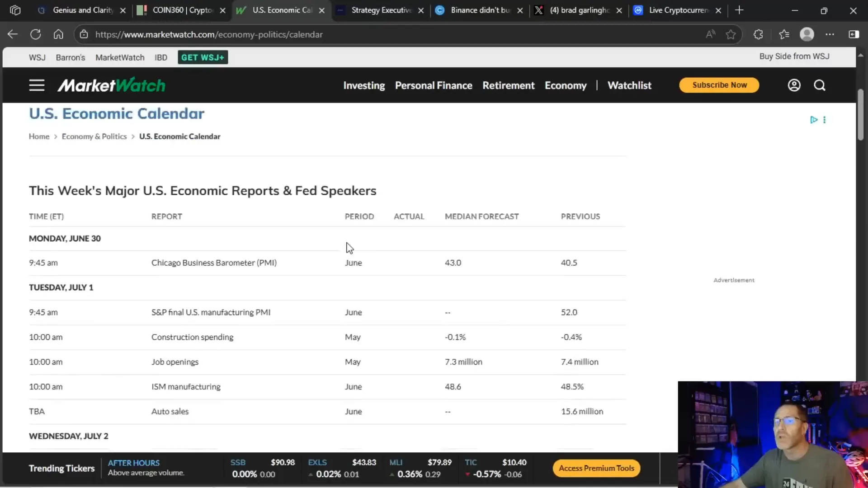Open the browser sidebar icon
The height and width of the screenshot is (488, 868).
(854, 34)
